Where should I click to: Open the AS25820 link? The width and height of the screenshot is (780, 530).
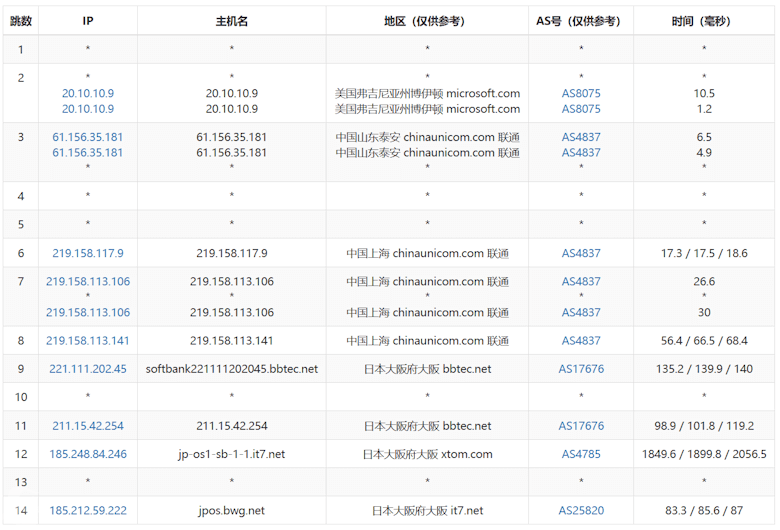click(581, 511)
